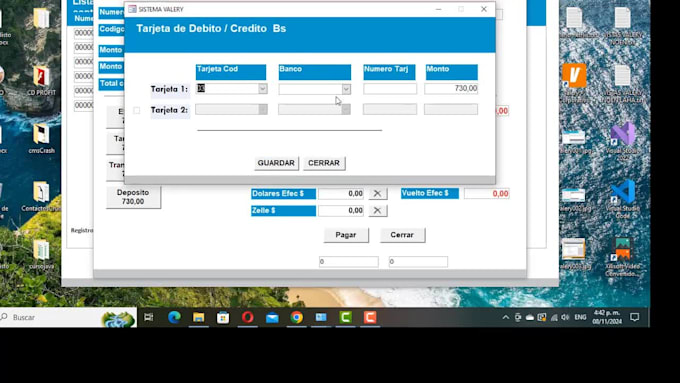Open the OneDrive cloud tray icon
Screen dimensions: 680x383
[530, 318]
